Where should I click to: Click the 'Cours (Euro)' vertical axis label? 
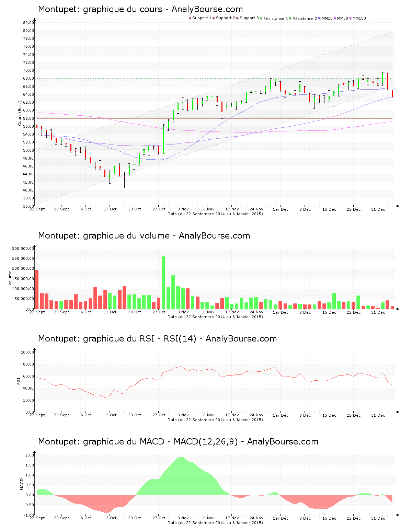point(20,113)
